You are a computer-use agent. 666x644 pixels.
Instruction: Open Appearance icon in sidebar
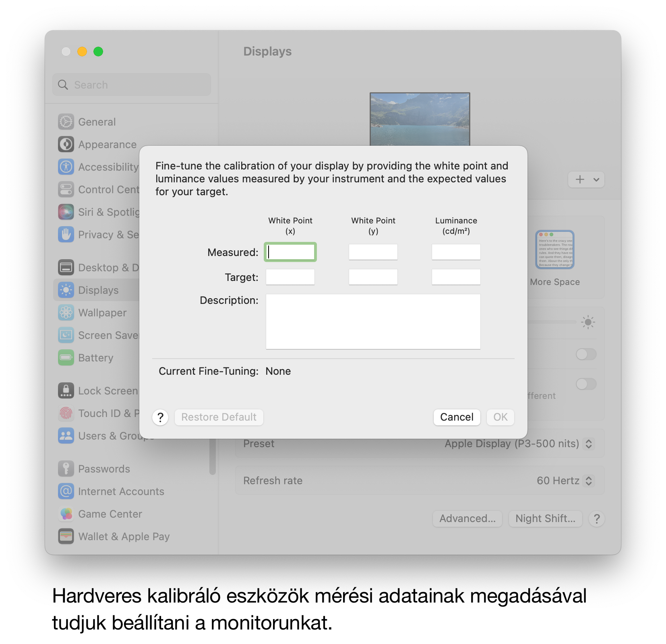tap(66, 144)
